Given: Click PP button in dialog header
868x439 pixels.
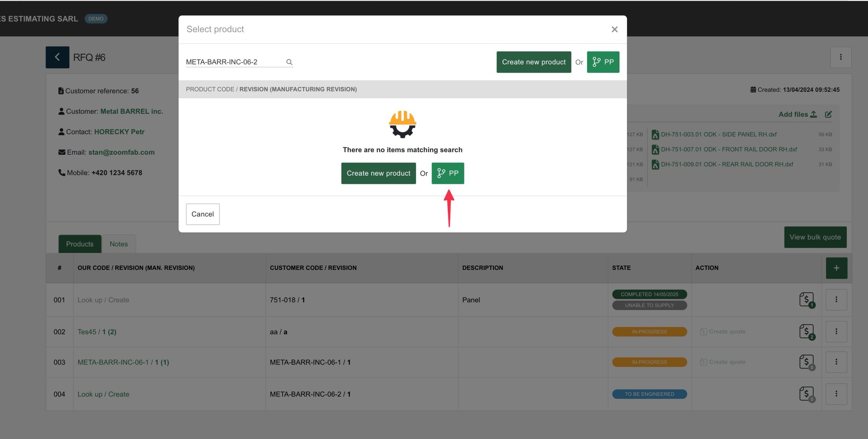Looking at the screenshot, I should pyautogui.click(x=603, y=62).
